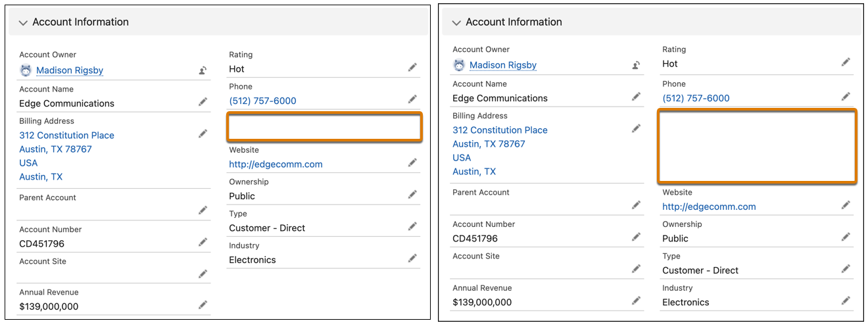Screen dimensions: 868x325
Task: Edit Account Number pencil in right panel
Action: click(x=636, y=237)
